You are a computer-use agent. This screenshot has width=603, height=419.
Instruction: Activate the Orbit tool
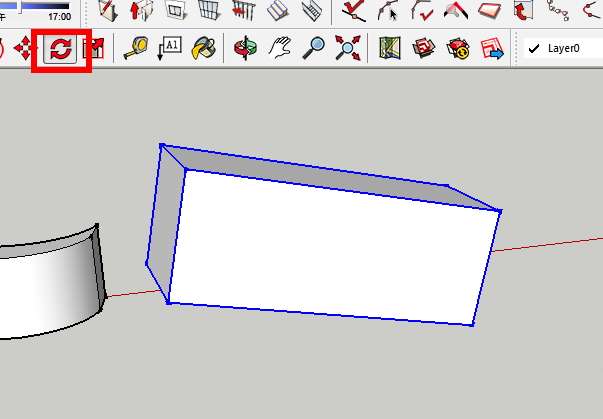click(245, 48)
